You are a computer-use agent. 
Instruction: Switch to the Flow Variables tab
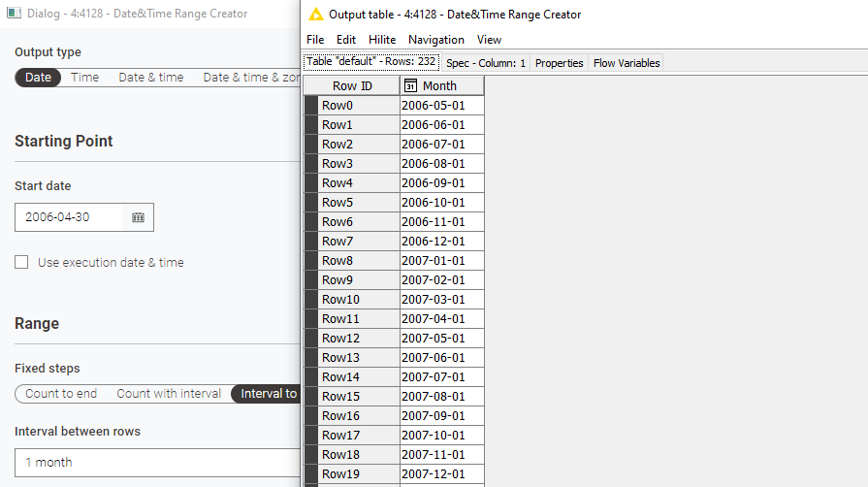[x=627, y=63]
